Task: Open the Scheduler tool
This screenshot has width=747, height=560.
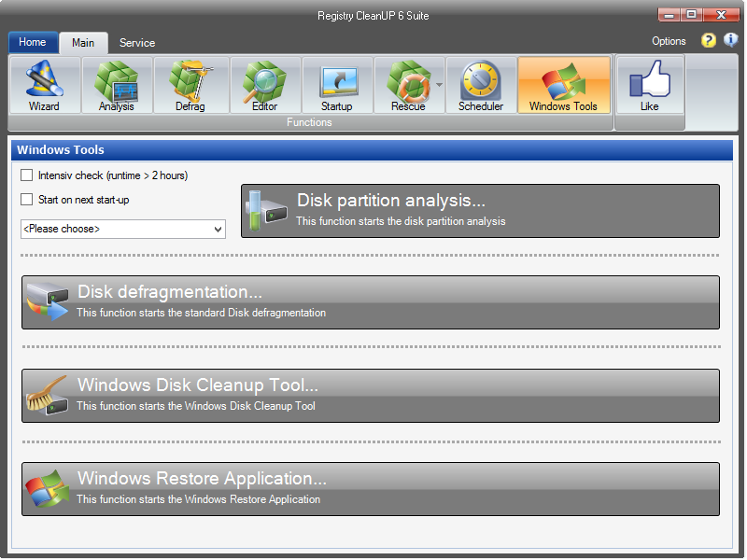Action: (481, 85)
